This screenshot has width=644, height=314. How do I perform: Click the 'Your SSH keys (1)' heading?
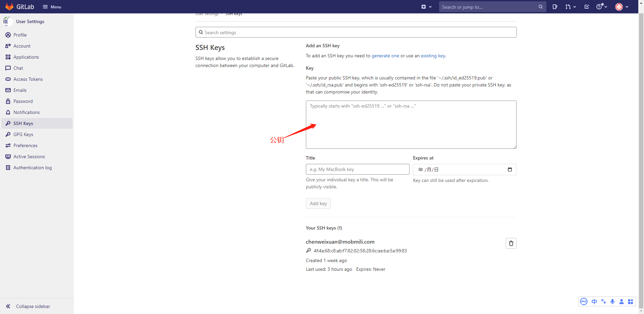(324, 228)
